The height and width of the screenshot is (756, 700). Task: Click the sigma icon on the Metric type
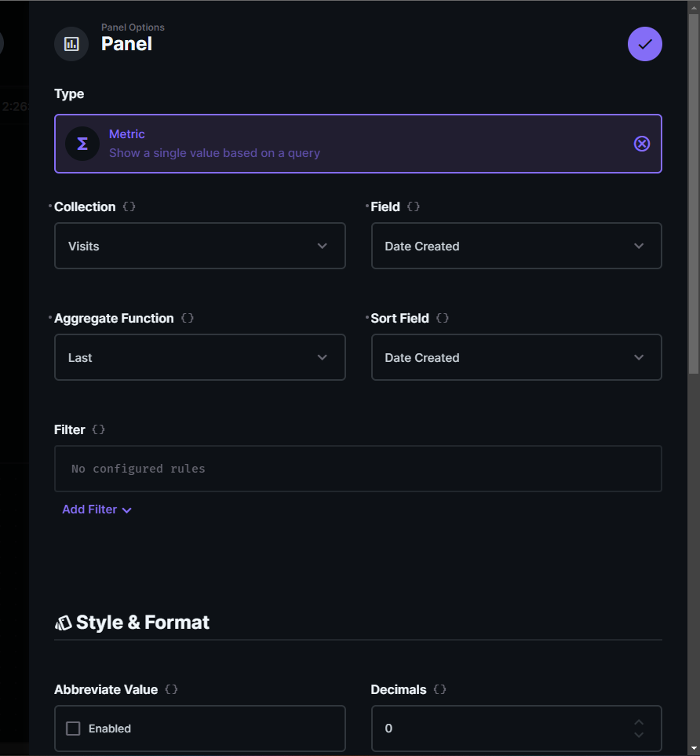82,144
